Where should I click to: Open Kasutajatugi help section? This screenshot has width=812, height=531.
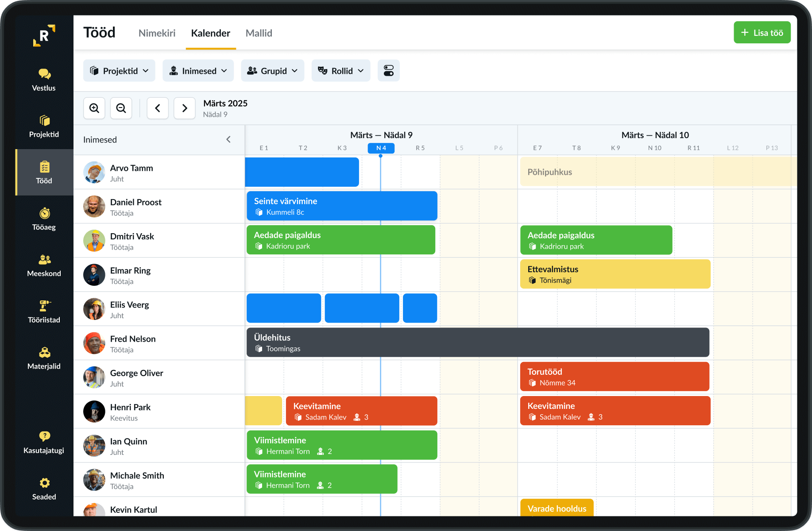click(x=44, y=443)
